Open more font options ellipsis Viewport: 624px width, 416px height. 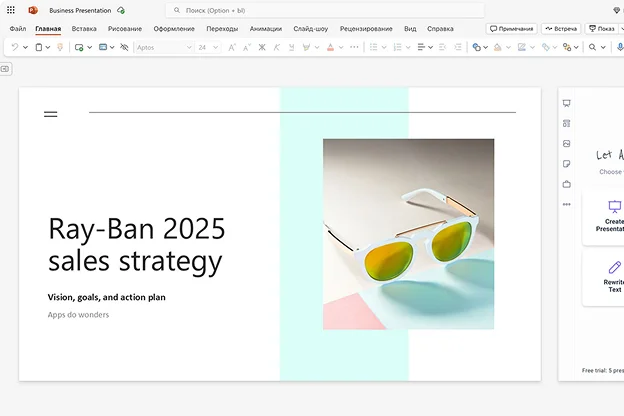(x=354, y=47)
